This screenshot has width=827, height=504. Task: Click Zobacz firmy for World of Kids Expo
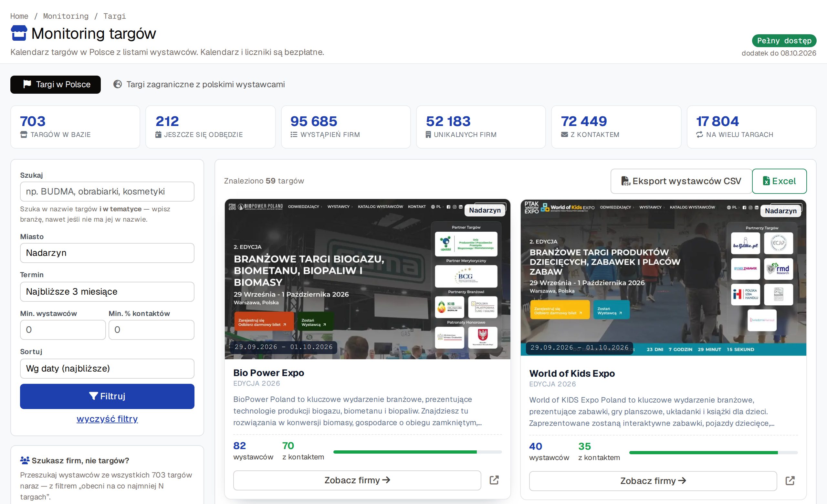click(653, 481)
